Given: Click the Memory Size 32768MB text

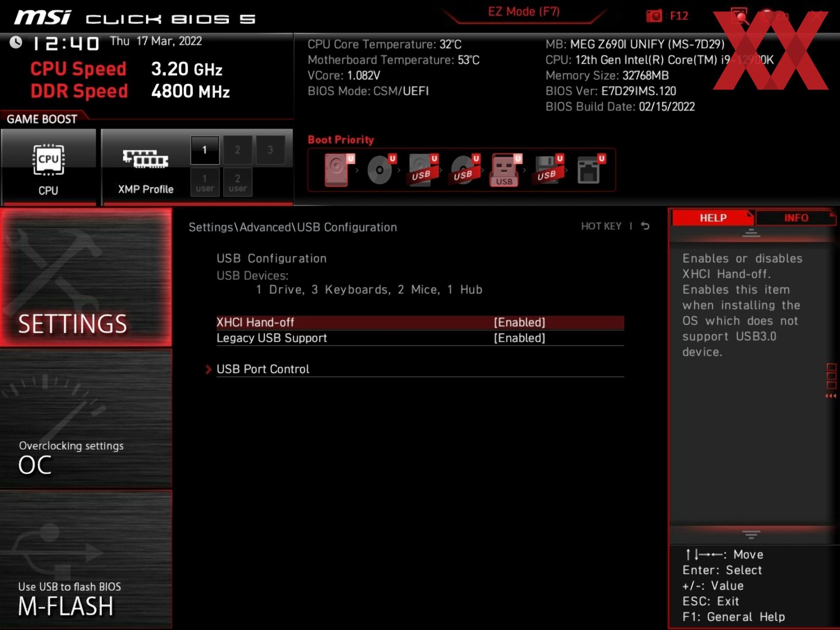Looking at the screenshot, I should coord(607,76).
